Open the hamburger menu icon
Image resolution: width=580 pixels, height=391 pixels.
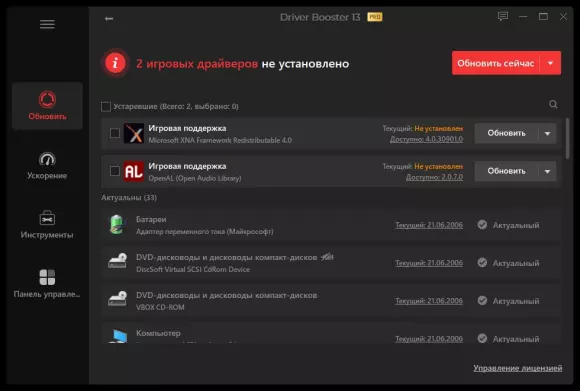click(x=47, y=24)
